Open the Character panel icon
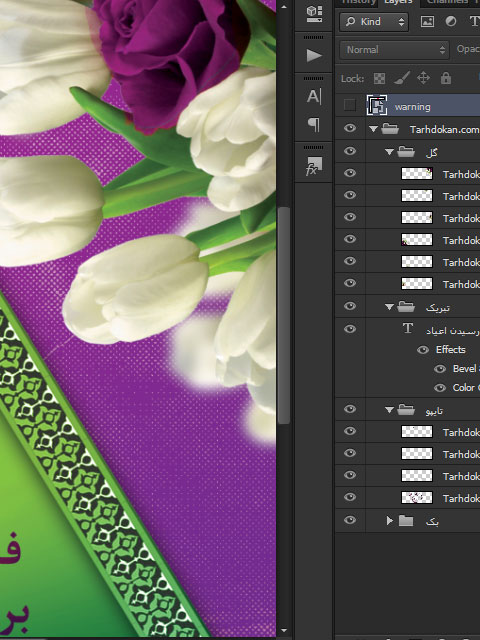The width and height of the screenshot is (480, 640). pos(314,97)
